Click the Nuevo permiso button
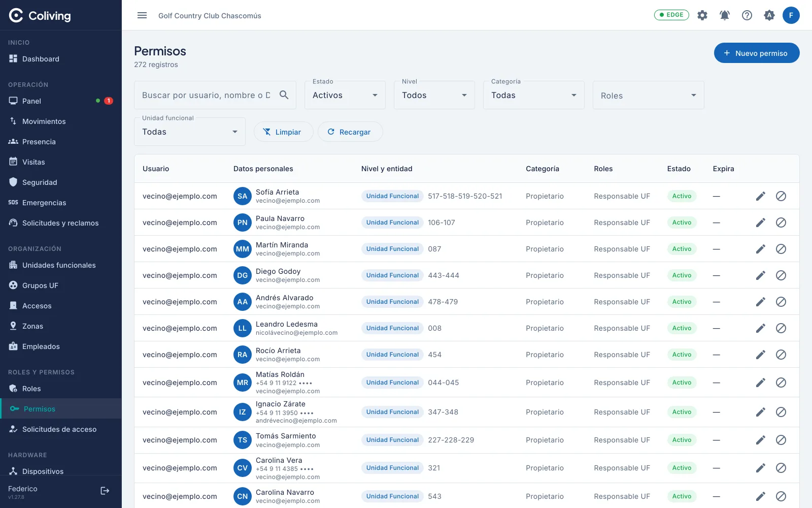Screen dimensions: 812x508 click(x=757, y=53)
